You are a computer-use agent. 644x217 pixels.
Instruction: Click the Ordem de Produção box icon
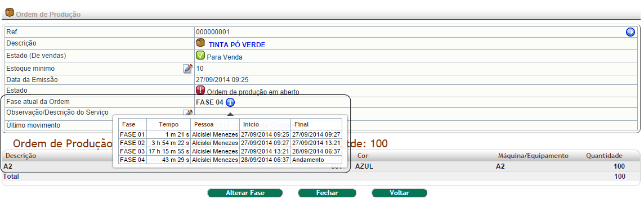[10, 13]
